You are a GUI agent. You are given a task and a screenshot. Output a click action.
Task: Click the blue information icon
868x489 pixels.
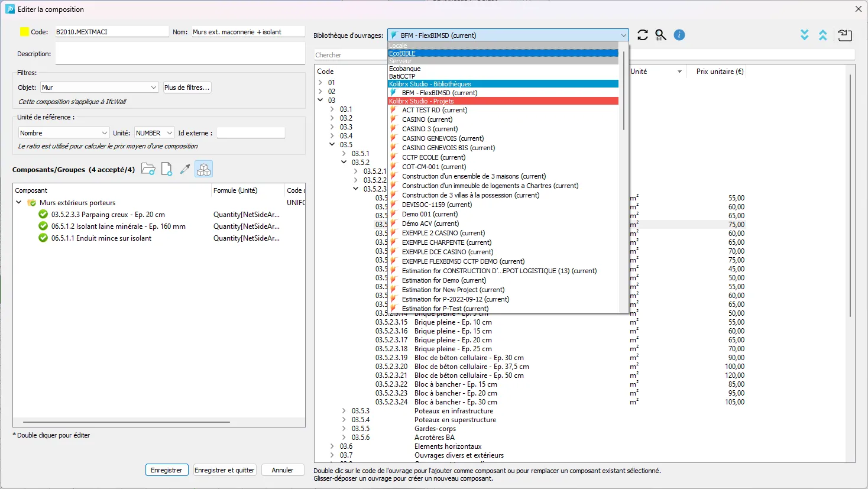coord(679,35)
